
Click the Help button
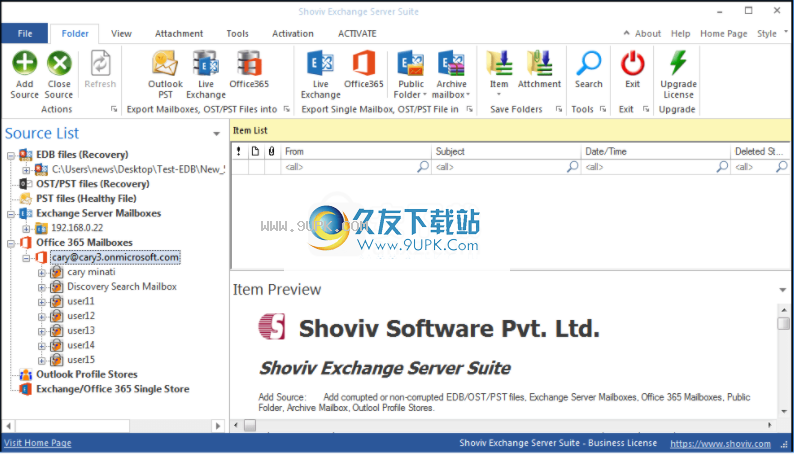(681, 33)
